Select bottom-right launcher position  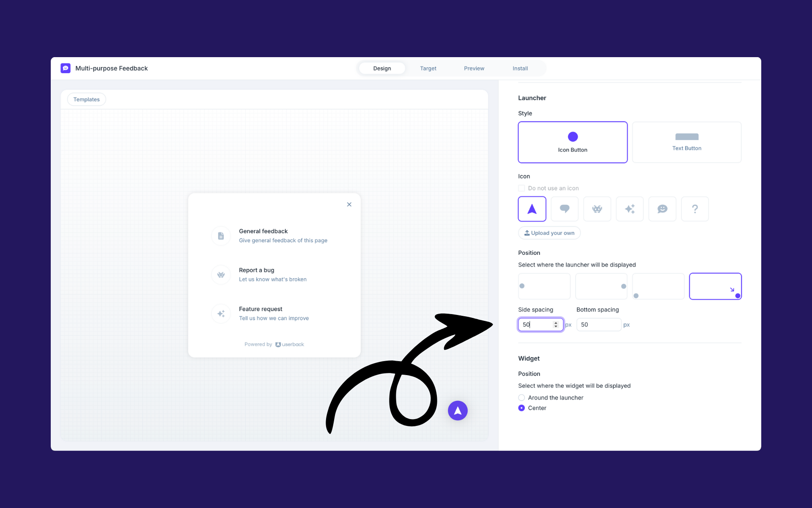715,286
